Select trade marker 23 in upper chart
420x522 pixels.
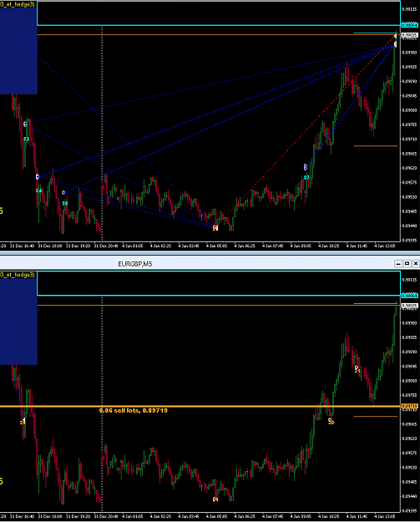coord(26,139)
